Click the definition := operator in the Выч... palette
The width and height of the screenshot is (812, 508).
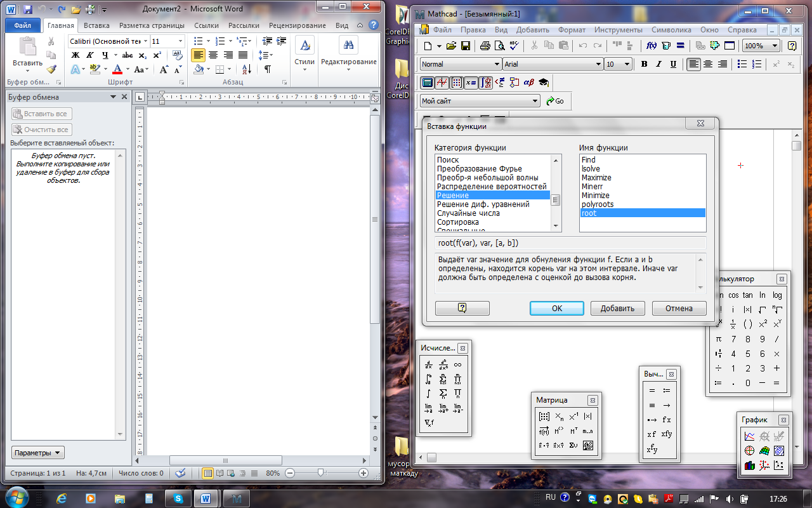(x=667, y=391)
